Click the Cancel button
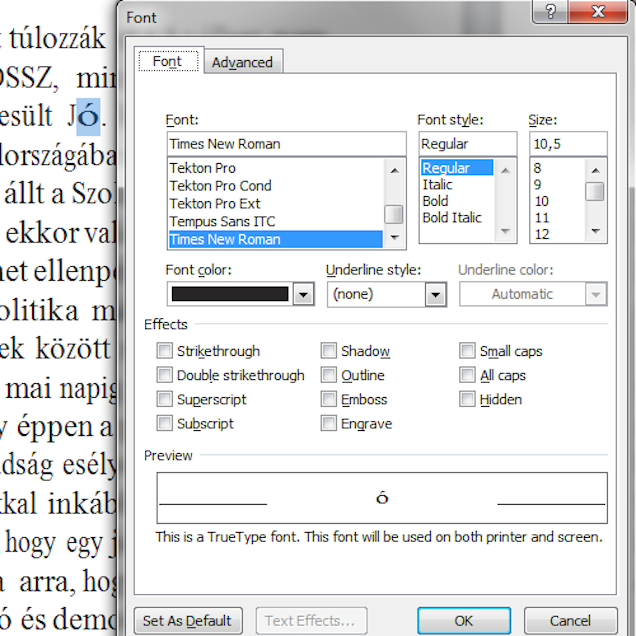 pyautogui.click(x=569, y=620)
